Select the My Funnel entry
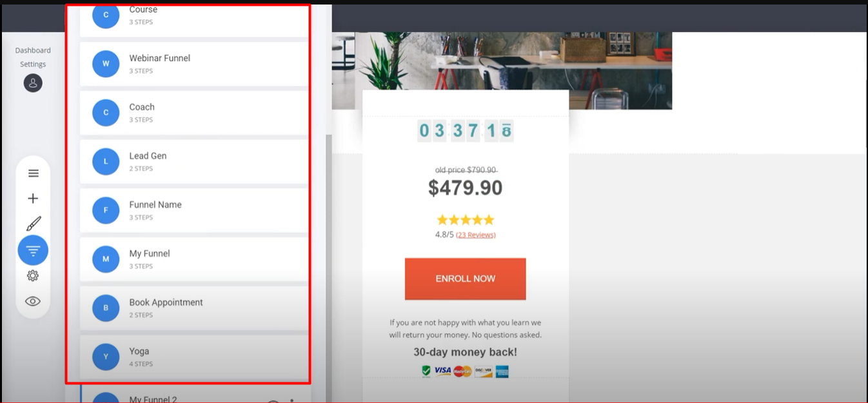 click(194, 259)
